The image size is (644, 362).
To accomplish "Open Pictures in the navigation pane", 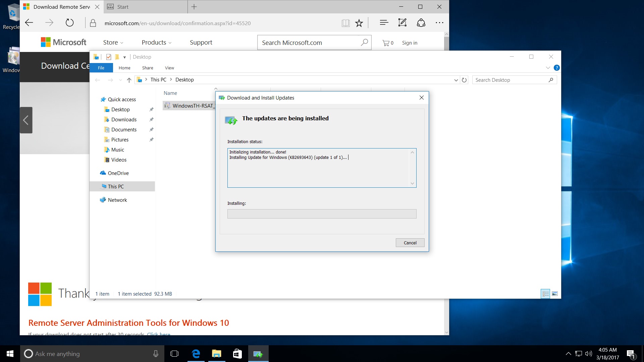I will point(120,140).
